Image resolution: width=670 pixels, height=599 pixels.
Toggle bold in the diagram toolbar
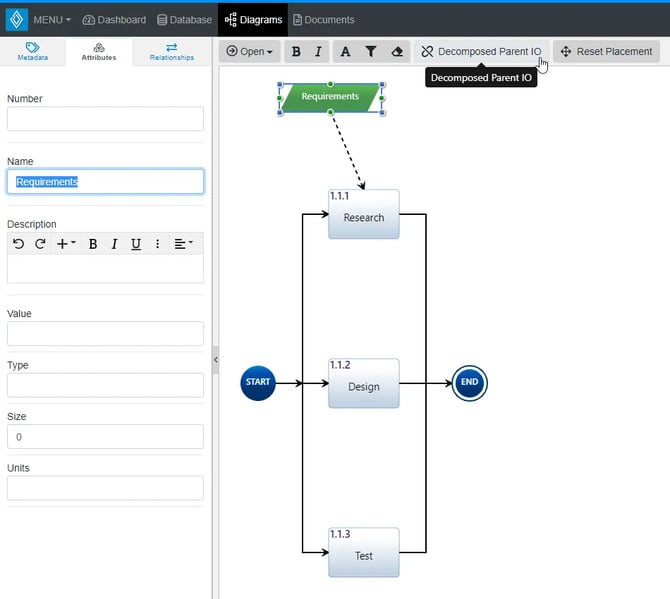[x=296, y=52]
